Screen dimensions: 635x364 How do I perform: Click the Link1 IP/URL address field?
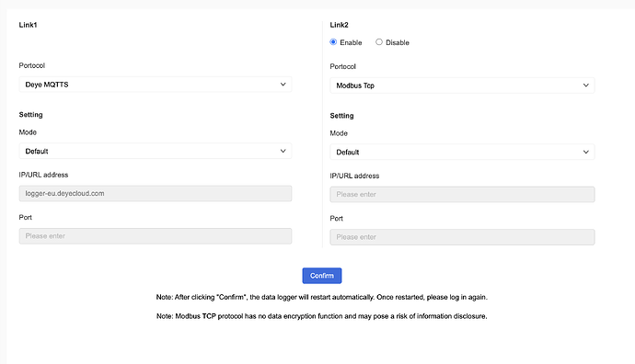[x=156, y=193]
